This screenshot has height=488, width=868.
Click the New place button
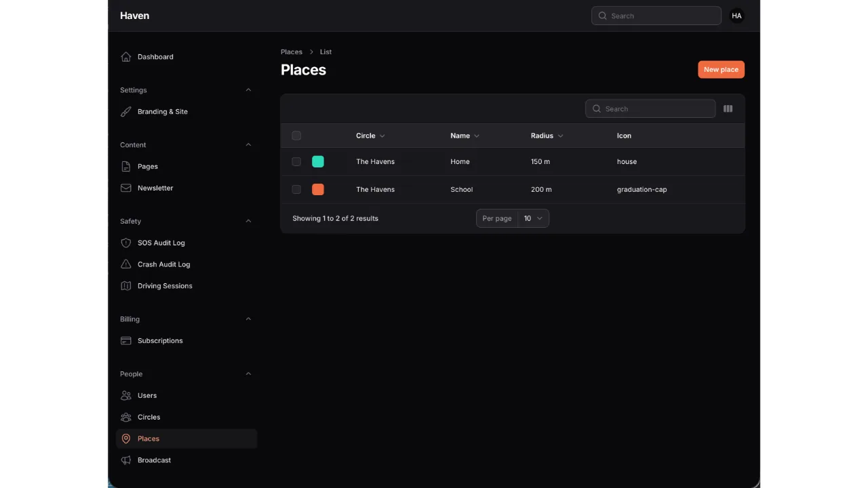[x=721, y=70]
